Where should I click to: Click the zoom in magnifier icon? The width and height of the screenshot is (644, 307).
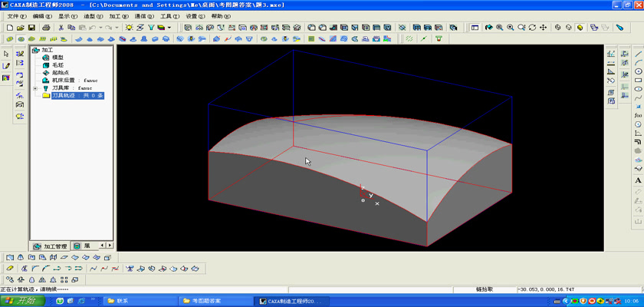(x=510, y=28)
